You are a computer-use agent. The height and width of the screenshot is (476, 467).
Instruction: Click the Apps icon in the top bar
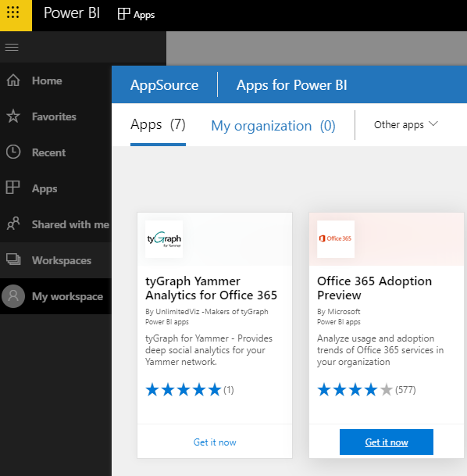coord(123,14)
